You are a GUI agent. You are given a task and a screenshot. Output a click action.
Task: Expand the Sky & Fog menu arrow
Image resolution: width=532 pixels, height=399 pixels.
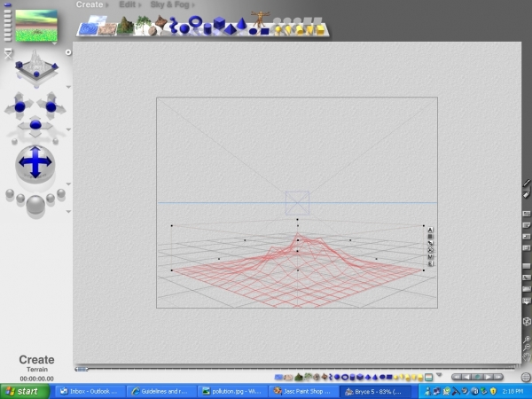(x=193, y=5)
